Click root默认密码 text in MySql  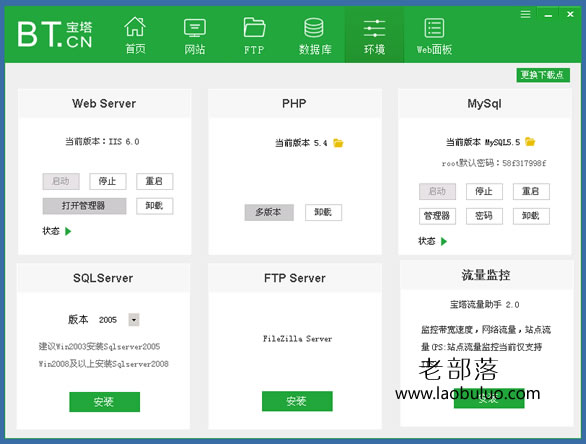point(494,163)
